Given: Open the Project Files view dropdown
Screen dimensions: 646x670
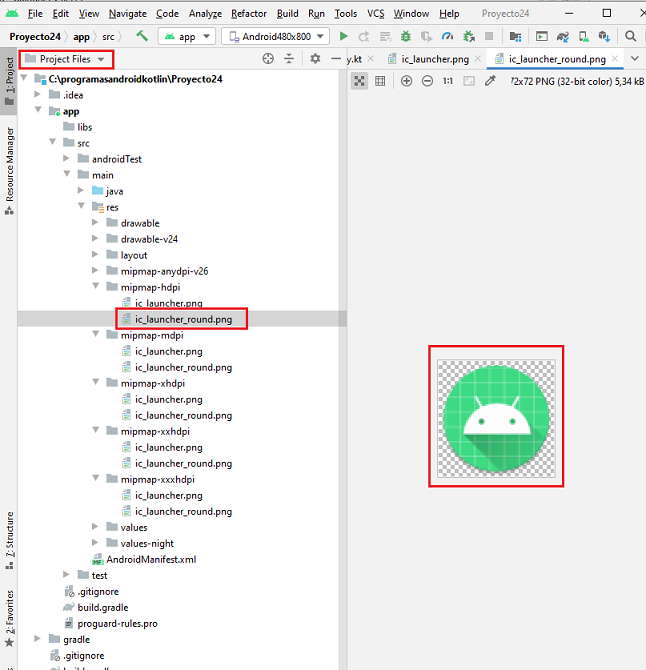Looking at the screenshot, I should click(66, 59).
